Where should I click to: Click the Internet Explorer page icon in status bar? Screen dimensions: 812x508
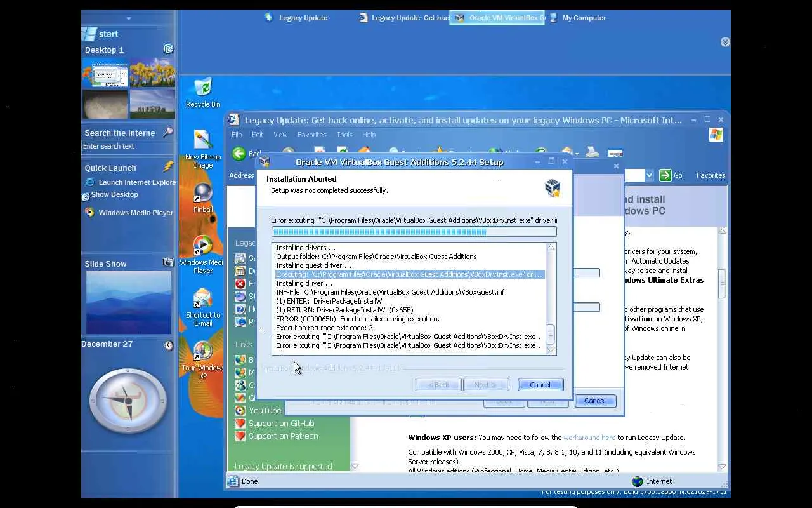click(x=233, y=481)
